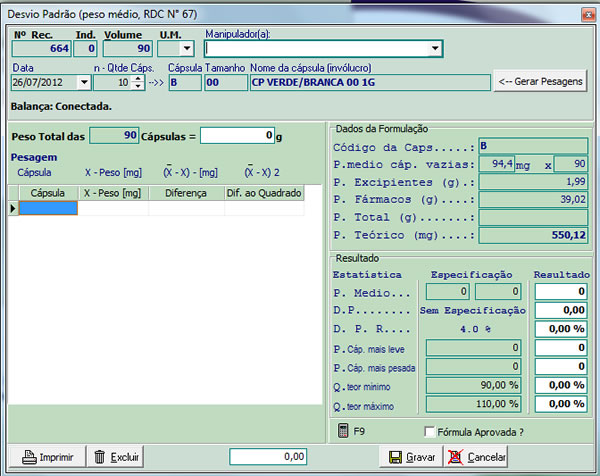The height and width of the screenshot is (476, 600).
Task: Click the Cápsula column header in grid
Action: (x=47, y=193)
